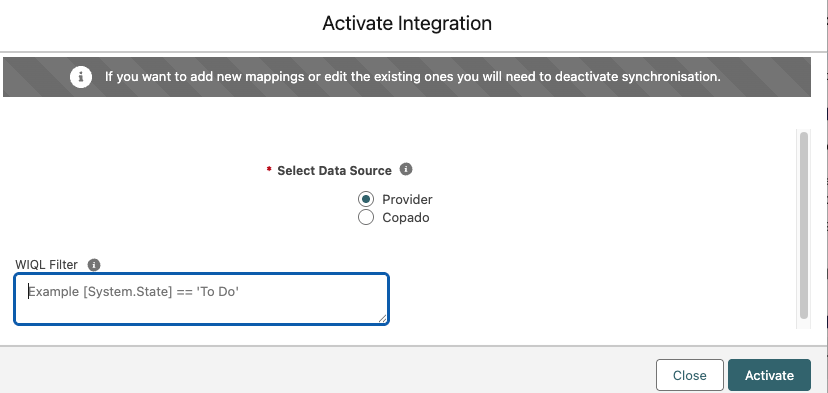Choose the Copado option by its label
Viewport: 828px width, 393px height.
(x=406, y=218)
